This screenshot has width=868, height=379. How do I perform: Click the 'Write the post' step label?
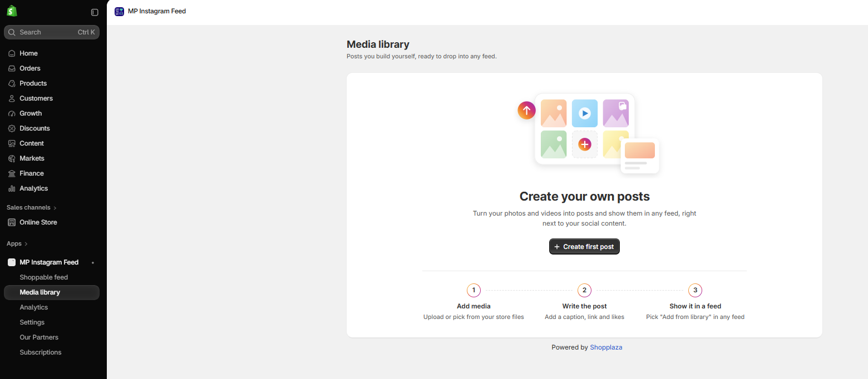coord(584,306)
